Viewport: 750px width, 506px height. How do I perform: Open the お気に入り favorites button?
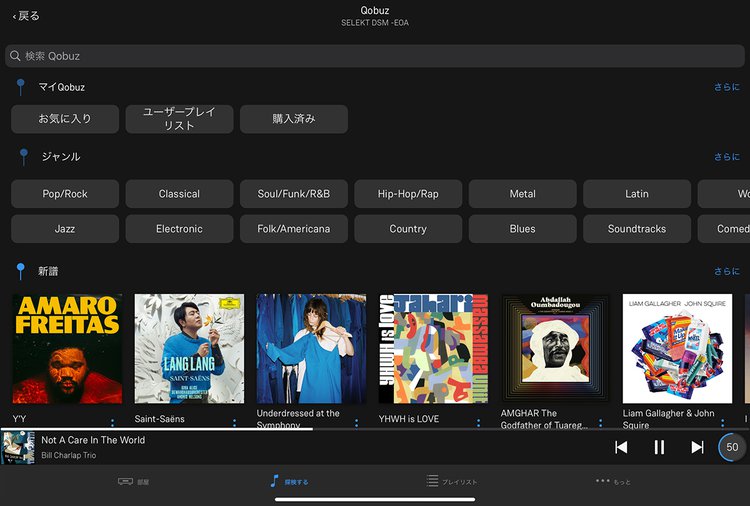(65, 119)
